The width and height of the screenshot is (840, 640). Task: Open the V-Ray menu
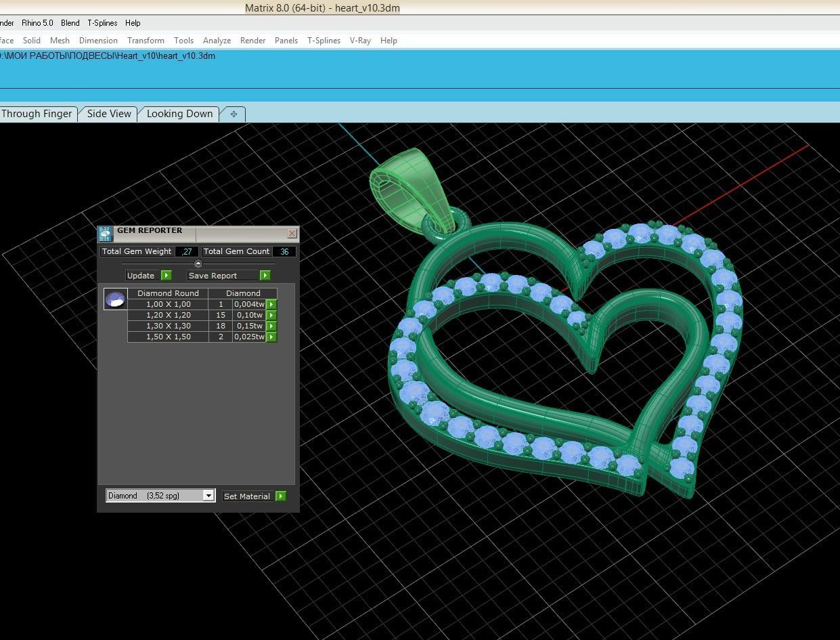[360, 41]
